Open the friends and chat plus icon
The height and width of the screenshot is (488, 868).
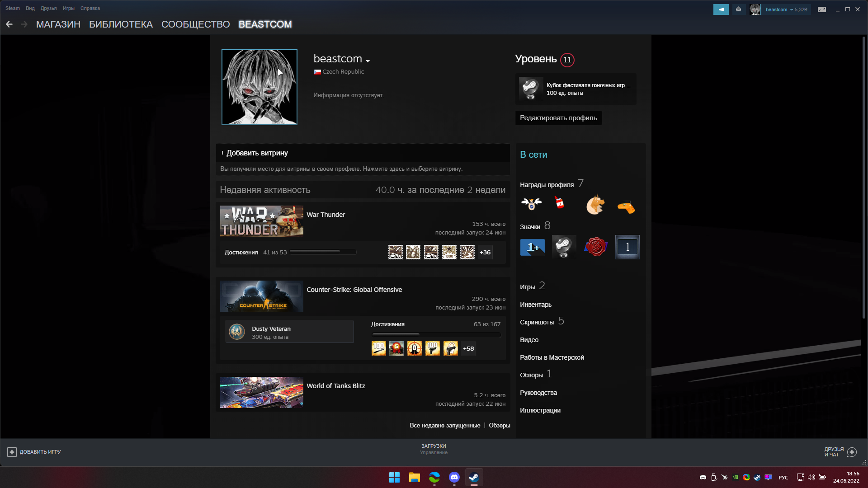(852, 452)
